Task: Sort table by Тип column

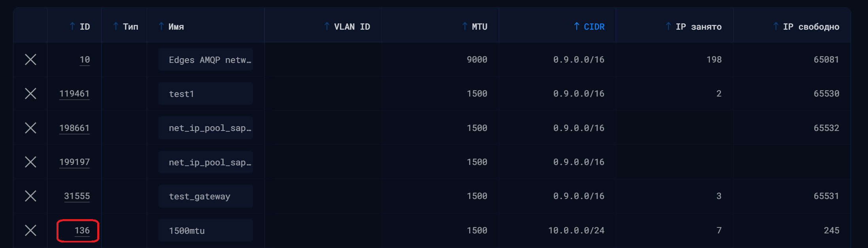Action: coord(126,27)
